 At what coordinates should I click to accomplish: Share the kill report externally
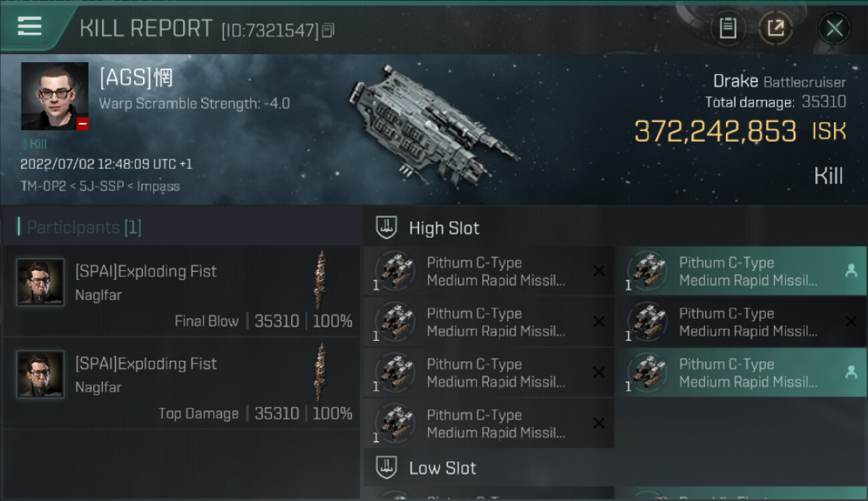click(x=775, y=28)
